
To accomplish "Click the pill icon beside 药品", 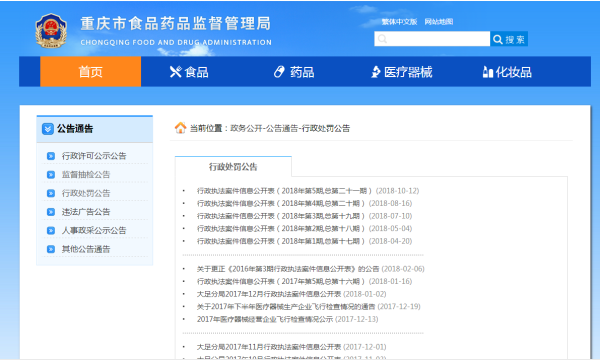I will pos(279,72).
